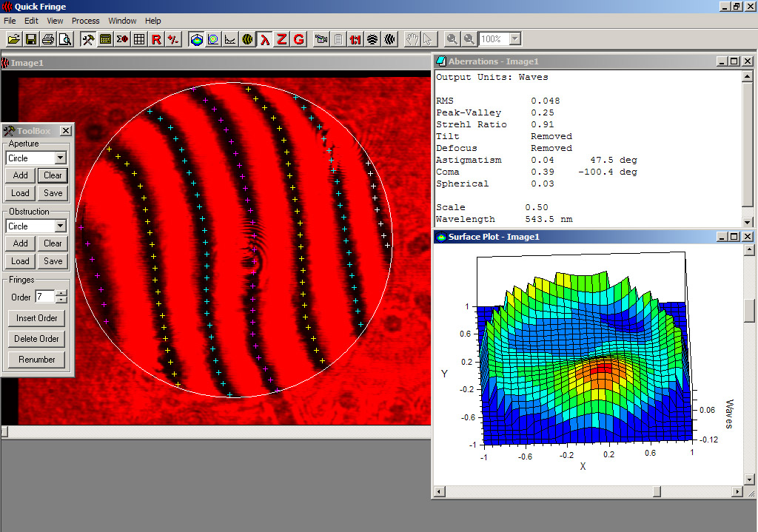
Task: Click the Delete Order button
Action: [37, 339]
